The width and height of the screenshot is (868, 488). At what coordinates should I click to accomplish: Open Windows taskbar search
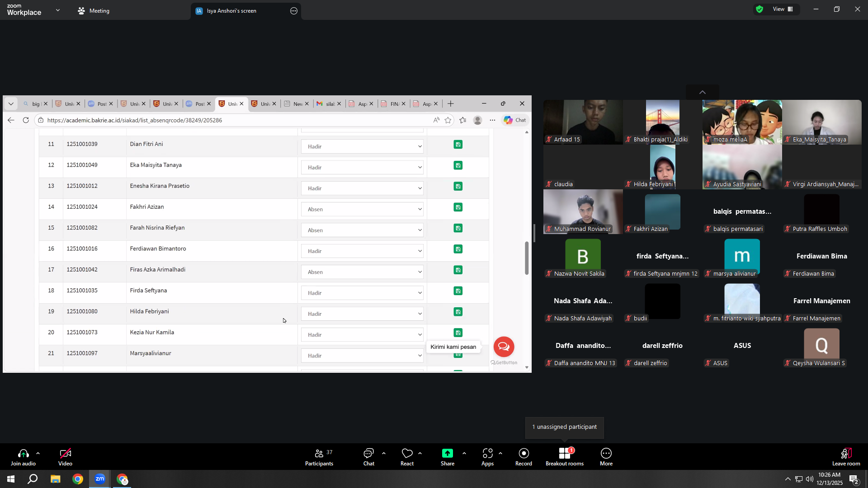33,479
